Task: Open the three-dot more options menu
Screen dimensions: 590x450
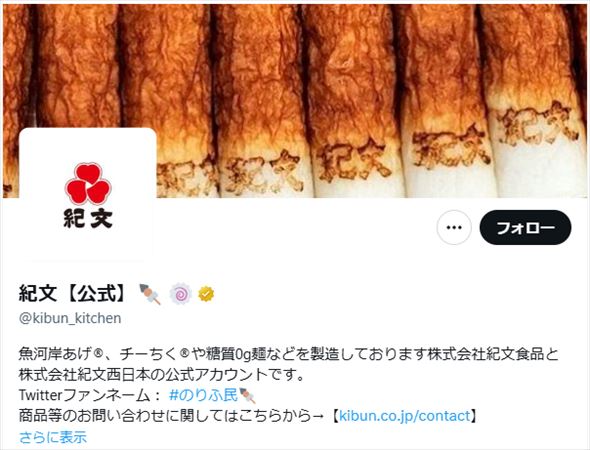Action: [454, 227]
